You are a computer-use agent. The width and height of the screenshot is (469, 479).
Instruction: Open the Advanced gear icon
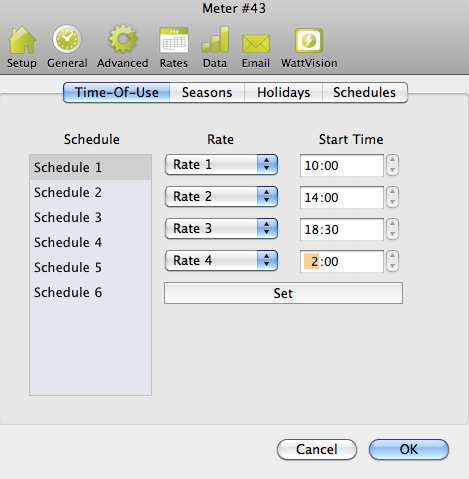click(123, 39)
